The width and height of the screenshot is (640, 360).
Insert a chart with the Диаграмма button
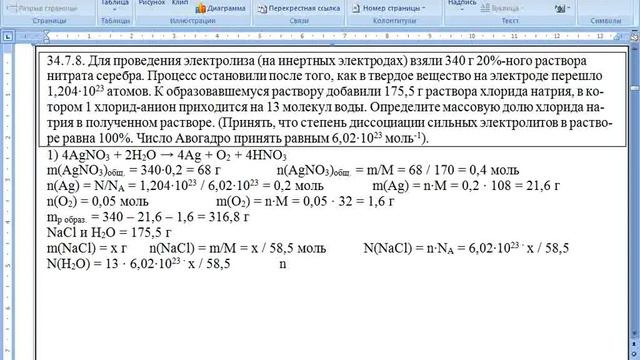tap(220, 8)
